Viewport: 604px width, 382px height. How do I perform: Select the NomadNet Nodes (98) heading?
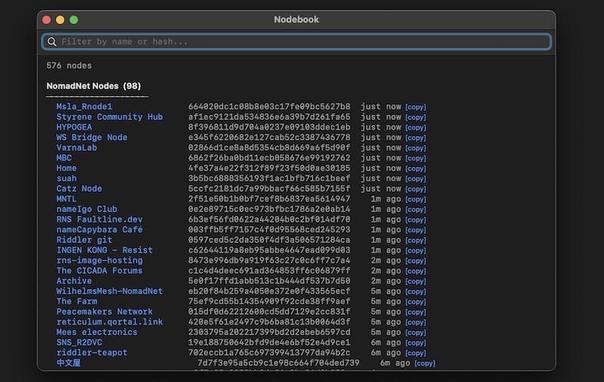[x=94, y=86]
